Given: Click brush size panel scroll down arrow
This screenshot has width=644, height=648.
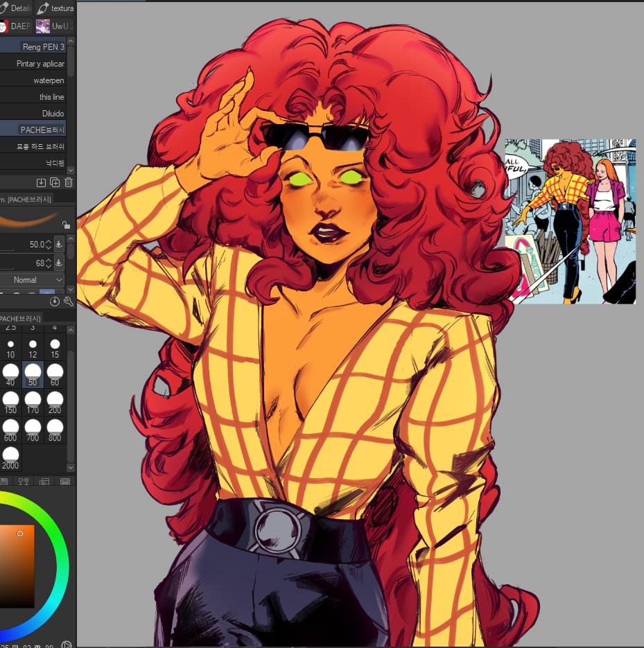Looking at the screenshot, I should click(x=71, y=467).
